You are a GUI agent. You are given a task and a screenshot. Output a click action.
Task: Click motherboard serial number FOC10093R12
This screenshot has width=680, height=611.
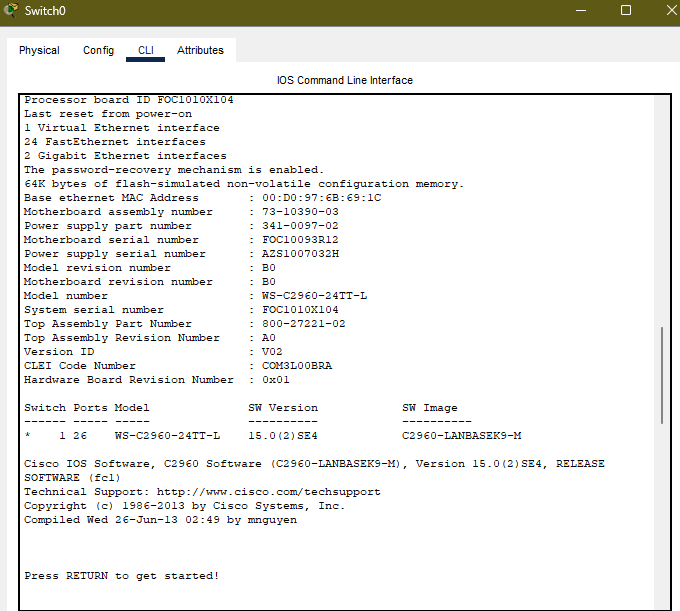click(300, 240)
